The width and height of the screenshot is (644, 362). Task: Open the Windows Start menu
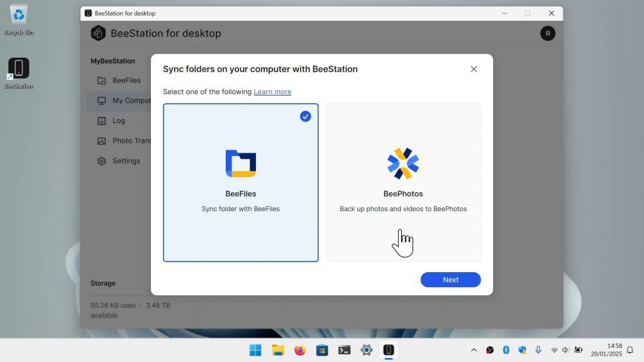pyautogui.click(x=255, y=350)
